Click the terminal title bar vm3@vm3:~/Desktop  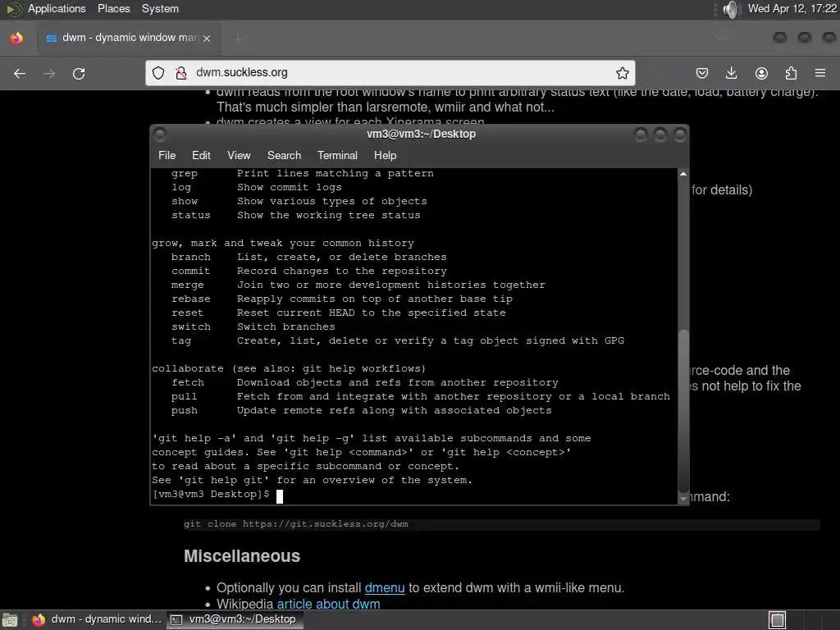(421, 134)
